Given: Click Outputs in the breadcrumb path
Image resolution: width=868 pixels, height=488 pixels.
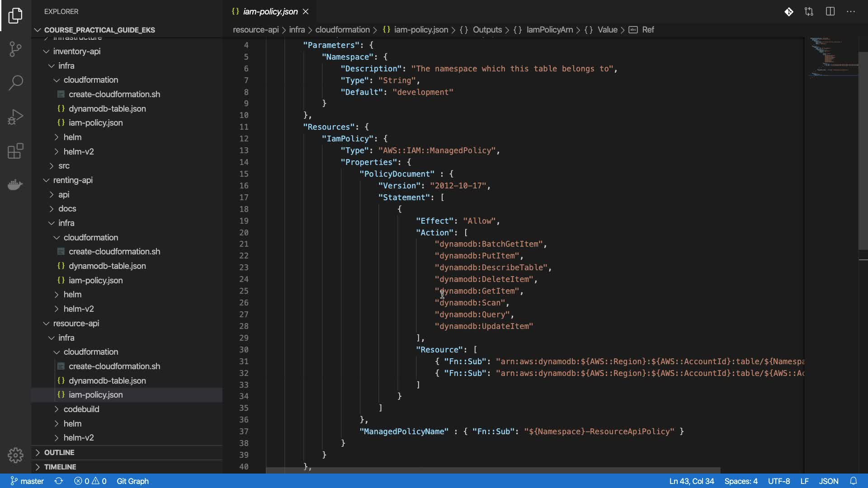Looking at the screenshot, I should tap(487, 30).
